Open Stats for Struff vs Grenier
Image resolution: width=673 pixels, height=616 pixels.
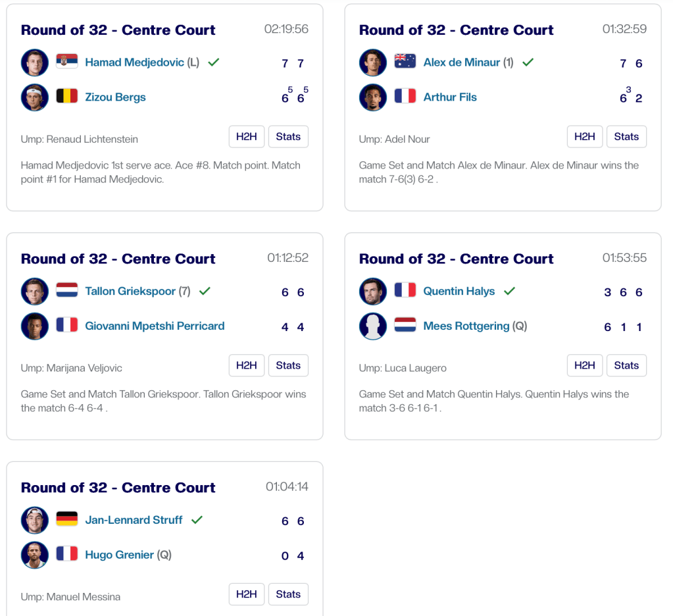(288, 594)
